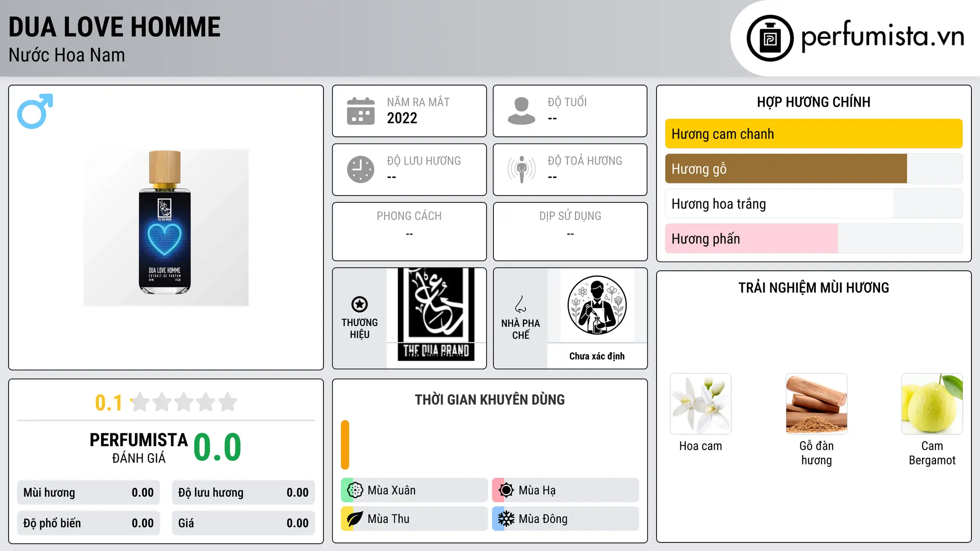Click the Độ tuổi label
This screenshot has height=551, width=980.
click(567, 102)
